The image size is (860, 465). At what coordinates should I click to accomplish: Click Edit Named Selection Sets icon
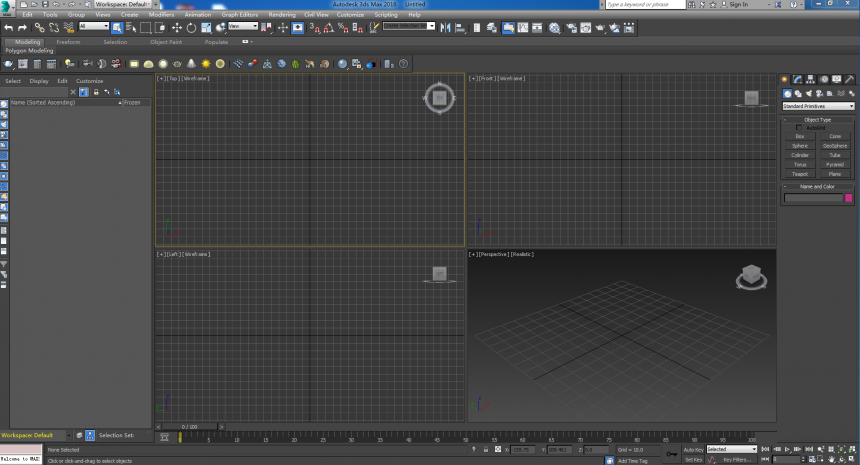coord(374,27)
